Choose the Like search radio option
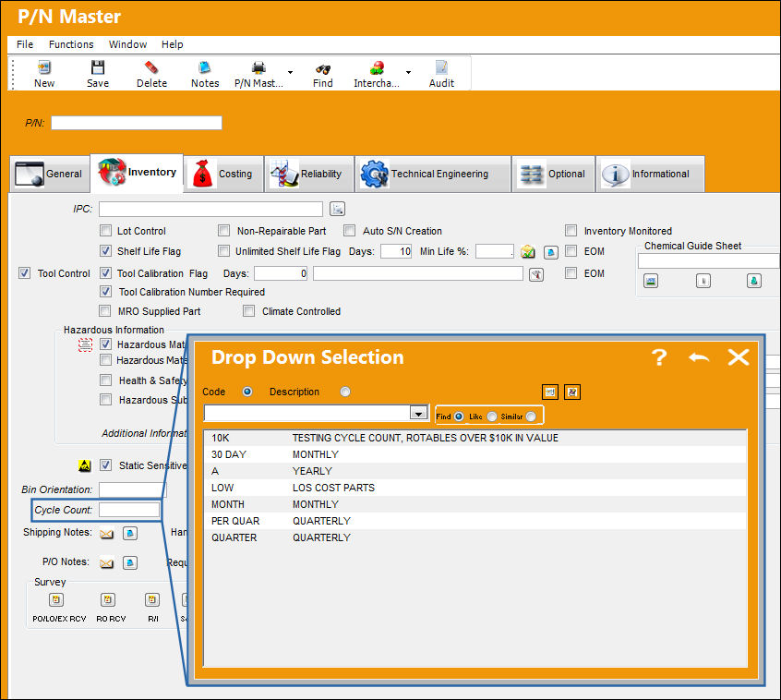Screen dimensions: 781x700 (x=492, y=416)
